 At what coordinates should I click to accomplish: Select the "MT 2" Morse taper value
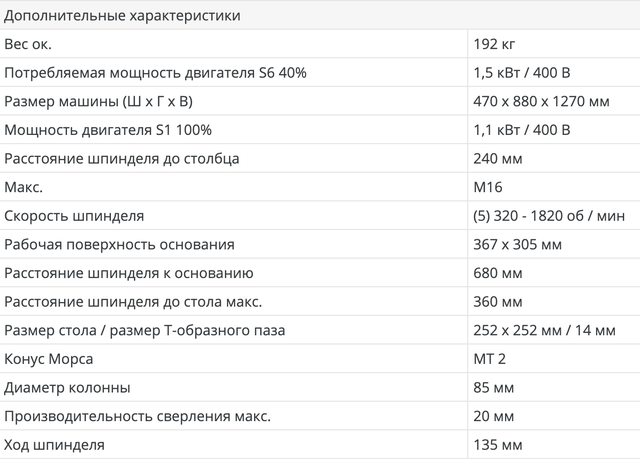490,360
